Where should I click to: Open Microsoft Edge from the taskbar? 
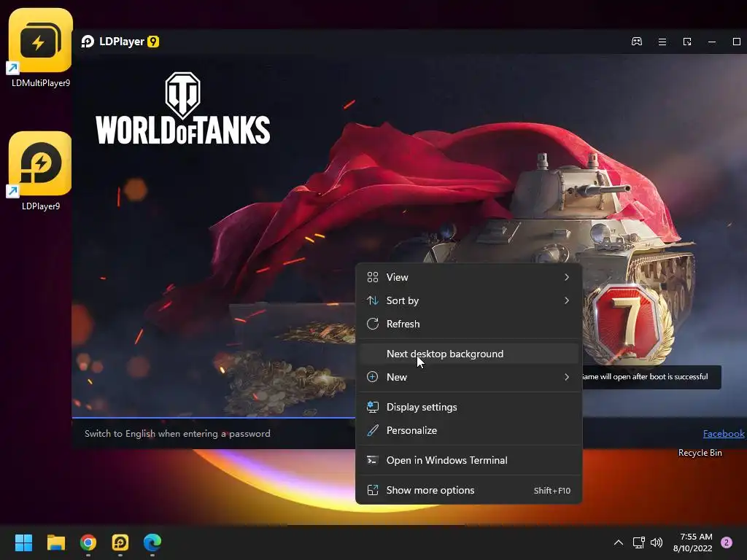(x=152, y=542)
